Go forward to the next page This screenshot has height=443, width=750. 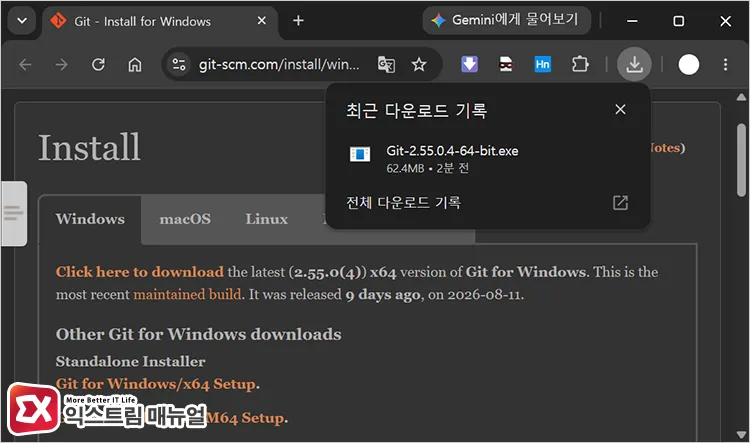(62, 64)
